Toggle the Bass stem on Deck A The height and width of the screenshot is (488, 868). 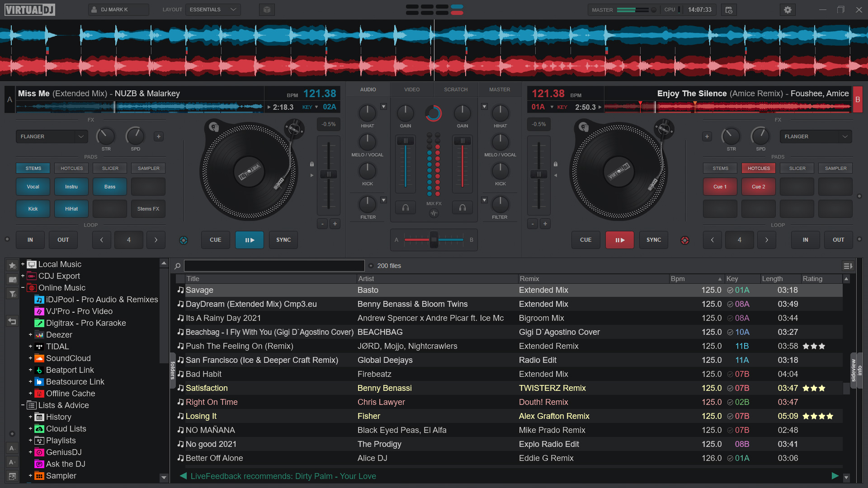110,187
